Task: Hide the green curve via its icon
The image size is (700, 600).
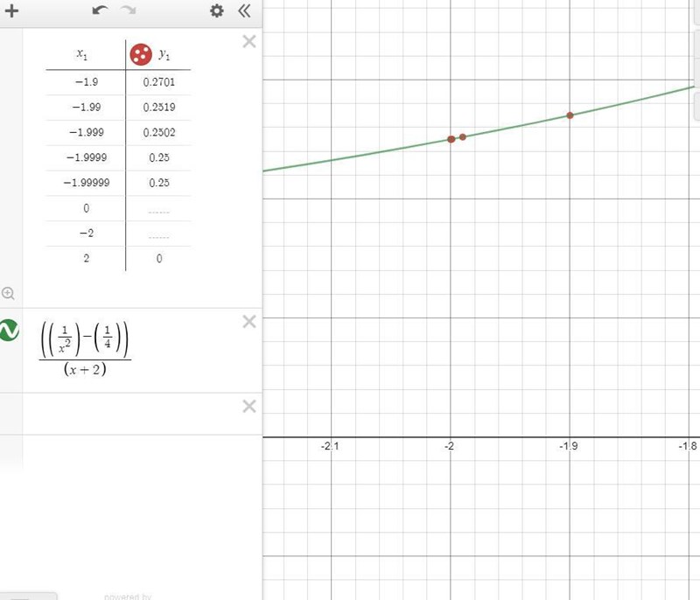Action: 9,331
